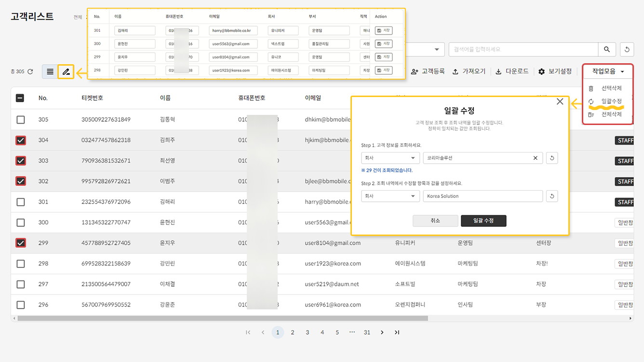Expand the Step 2 회사 dropdown
This screenshot has height=362, width=644.
pyautogui.click(x=390, y=196)
